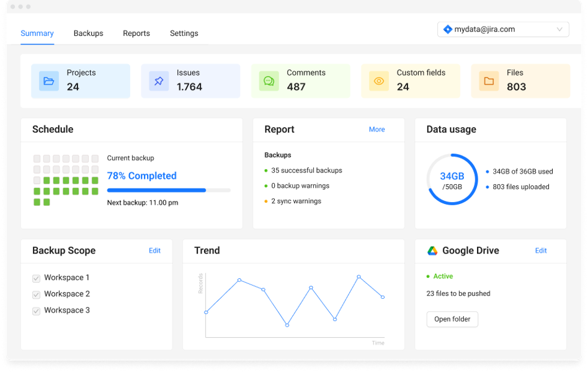Click 2 sync warnings entry
Viewport: 588px width, 372px height.
296,201
